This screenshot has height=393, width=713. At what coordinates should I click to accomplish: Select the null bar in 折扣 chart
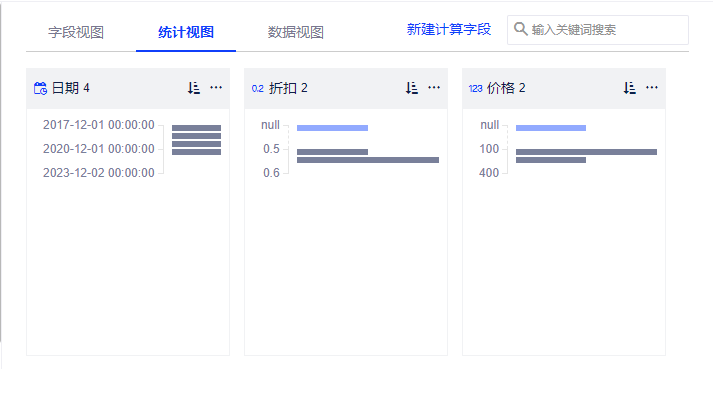point(332,128)
